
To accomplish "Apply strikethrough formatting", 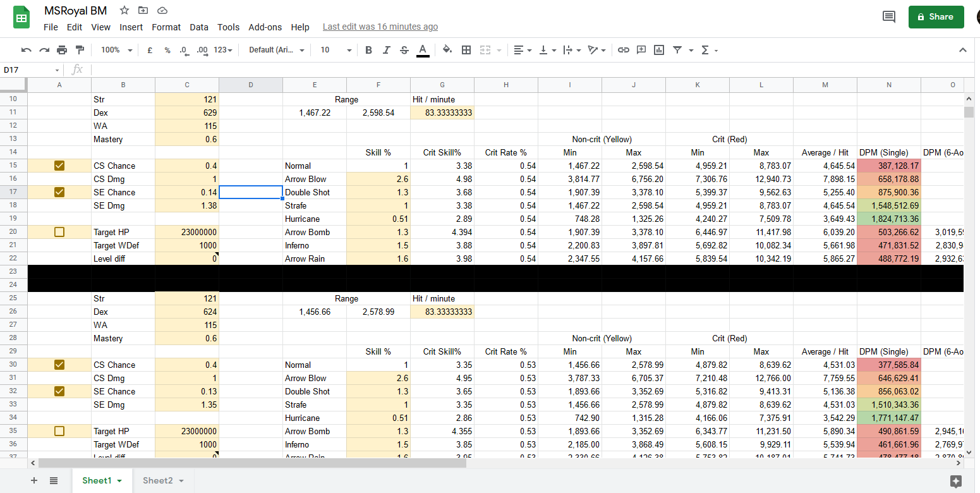I will point(404,50).
